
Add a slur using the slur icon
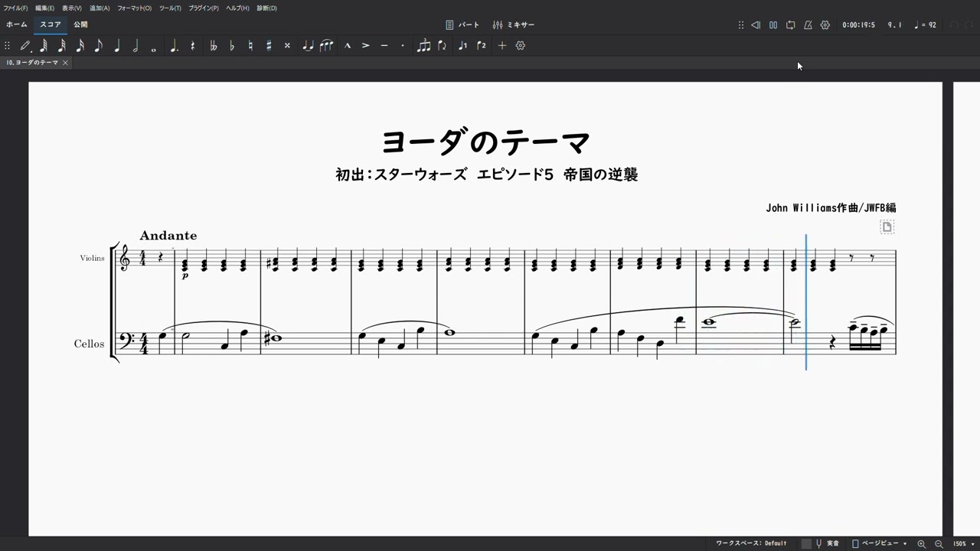point(327,46)
